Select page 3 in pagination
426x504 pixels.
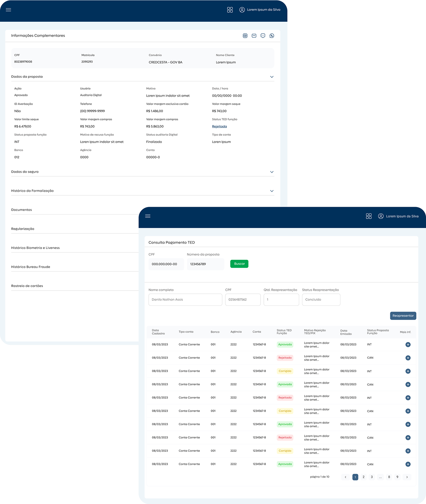coord(372,477)
